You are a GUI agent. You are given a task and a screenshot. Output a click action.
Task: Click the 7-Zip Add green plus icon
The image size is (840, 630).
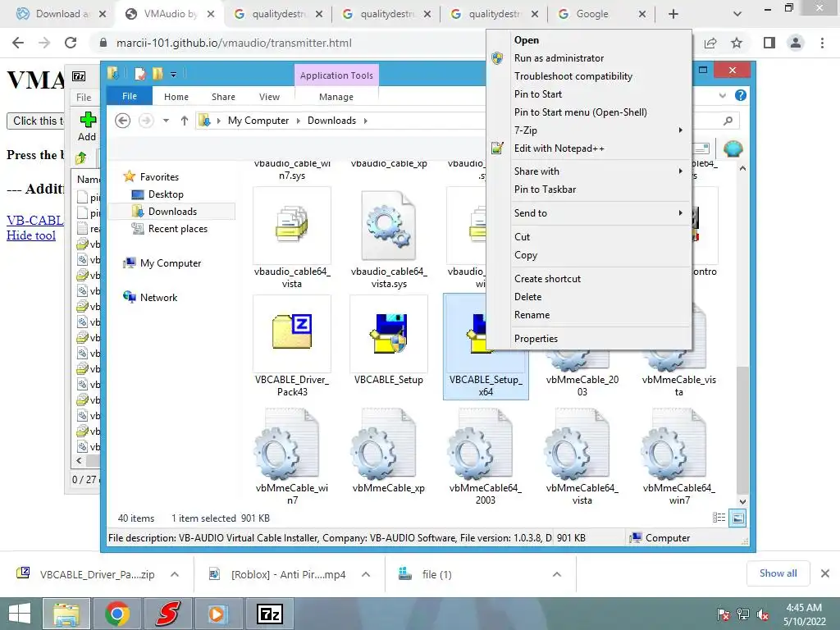pyautogui.click(x=88, y=120)
